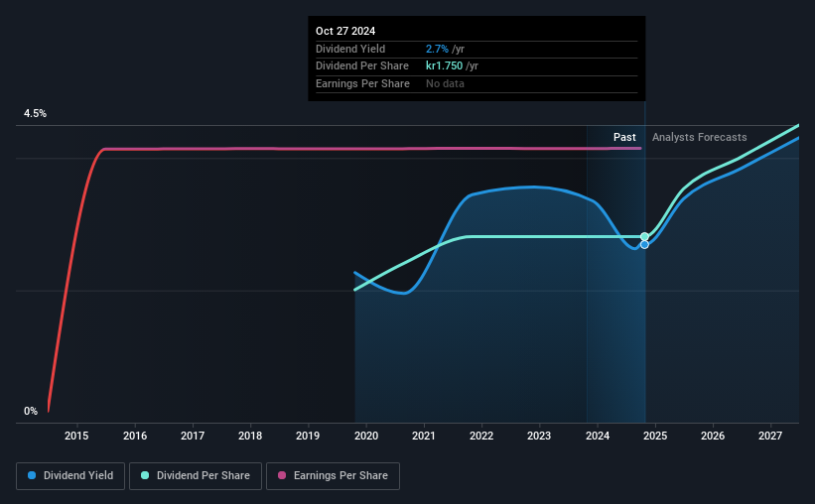The height and width of the screenshot is (504, 815).
Task: Toggle the Earnings Per Share legend button
Action: 333,476
